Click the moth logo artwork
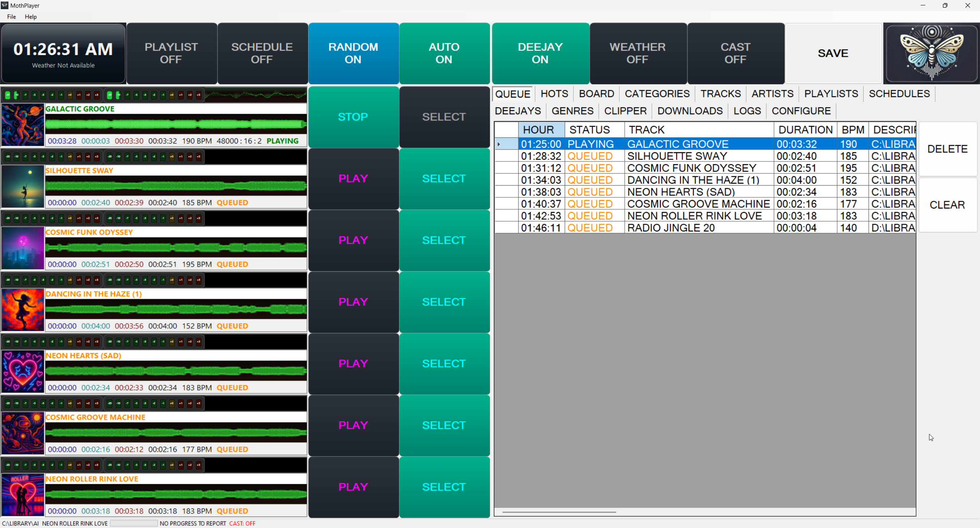The width and height of the screenshot is (980, 528). (x=930, y=53)
